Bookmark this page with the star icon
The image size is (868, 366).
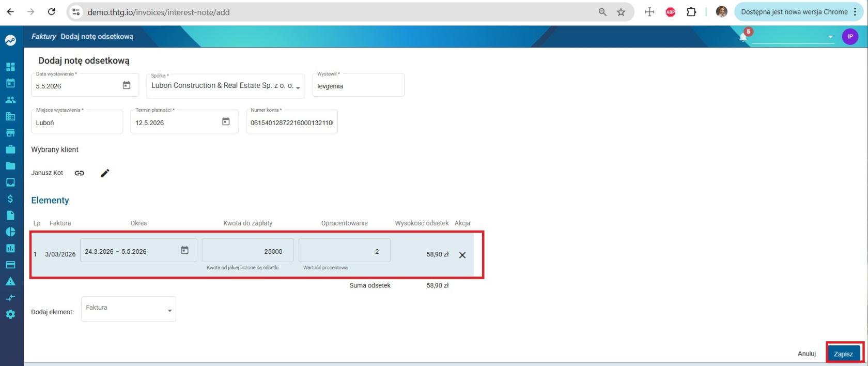pos(621,12)
